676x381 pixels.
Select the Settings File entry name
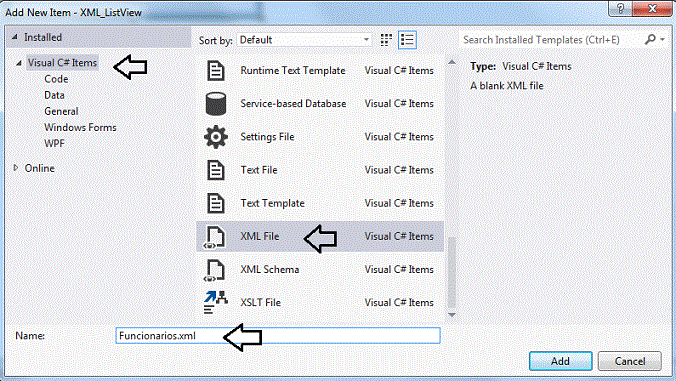click(x=267, y=137)
